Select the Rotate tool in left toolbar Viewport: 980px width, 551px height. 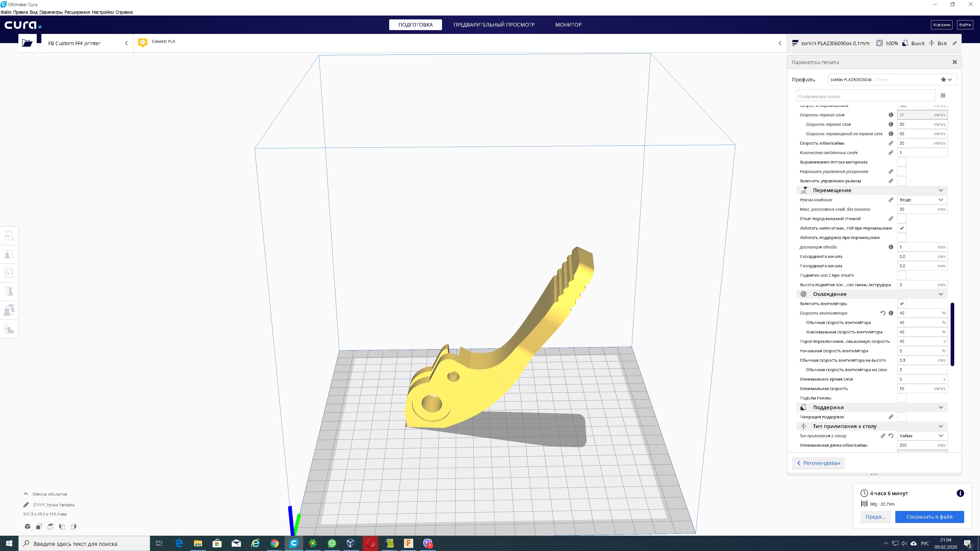pyautogui.click(x=9, y=273)
